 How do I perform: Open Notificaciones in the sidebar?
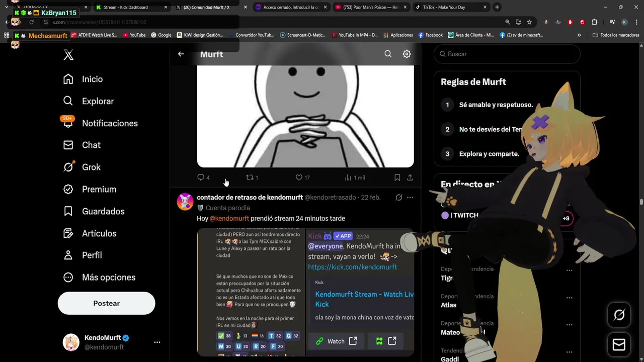pyautogui.click(x=101, y=123)
